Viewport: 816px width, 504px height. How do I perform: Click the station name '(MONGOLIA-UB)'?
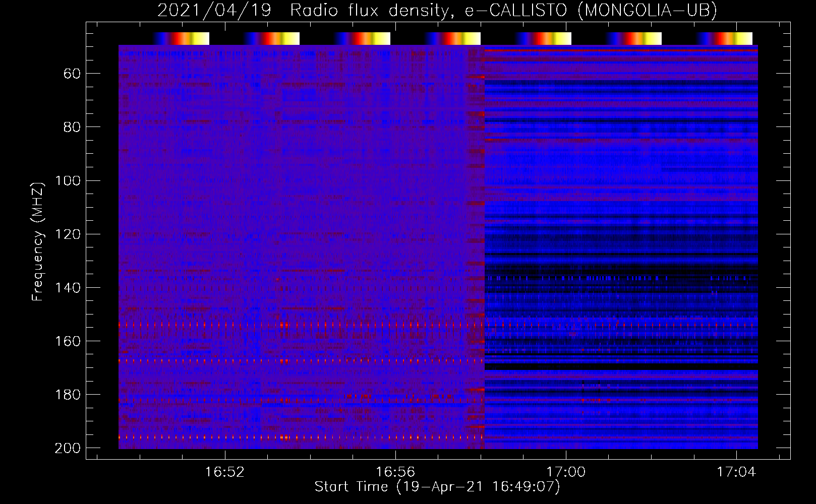[x=647, y=10]
